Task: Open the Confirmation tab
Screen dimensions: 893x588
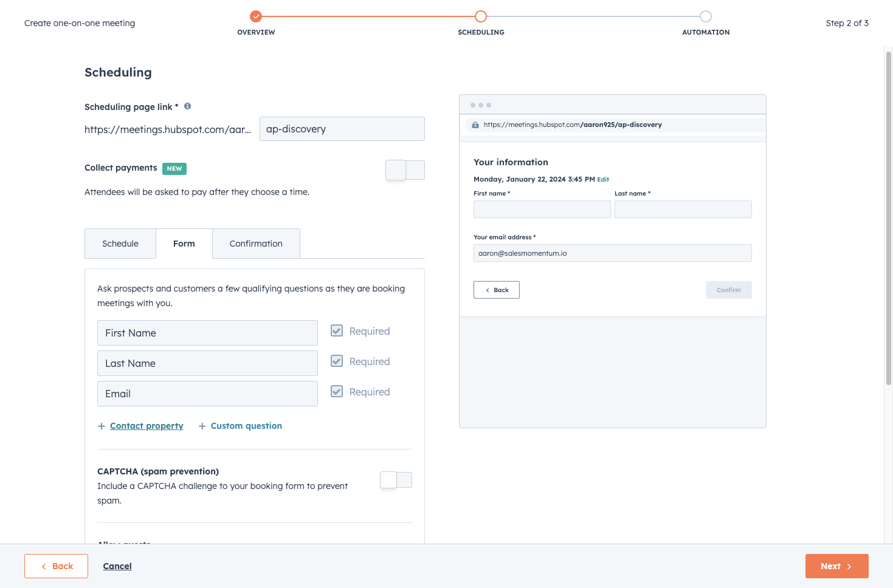Action: (x=256, y=244)
